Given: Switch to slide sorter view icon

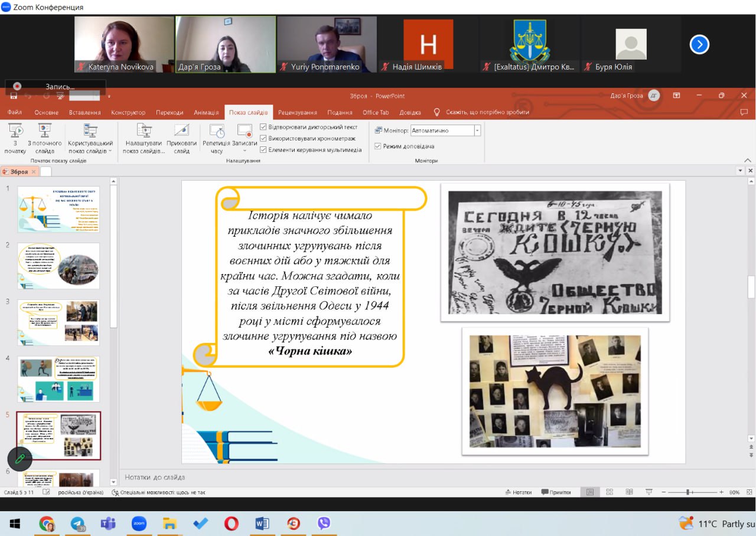Looking at the screenshot, I should tap(610, 492).
